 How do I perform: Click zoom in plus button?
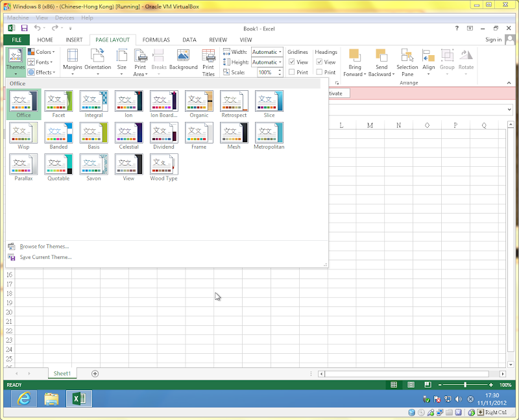491,384
